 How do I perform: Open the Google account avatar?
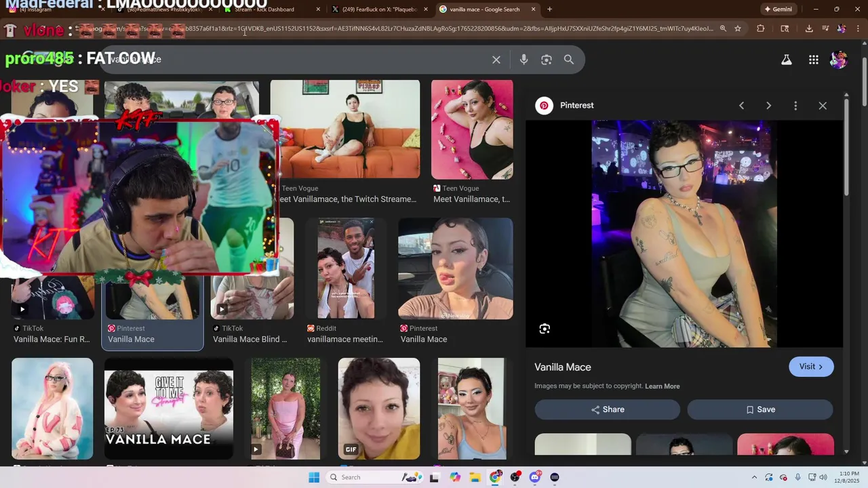839,60
